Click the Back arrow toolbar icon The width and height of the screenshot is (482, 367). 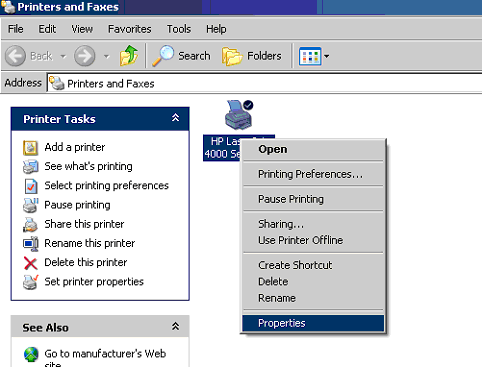tap(15, 56)
